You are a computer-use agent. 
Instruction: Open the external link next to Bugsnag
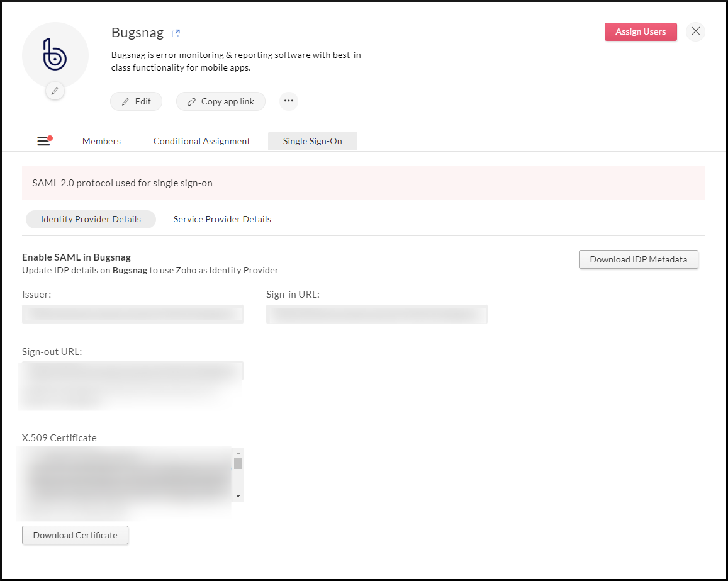pos(175,33)
